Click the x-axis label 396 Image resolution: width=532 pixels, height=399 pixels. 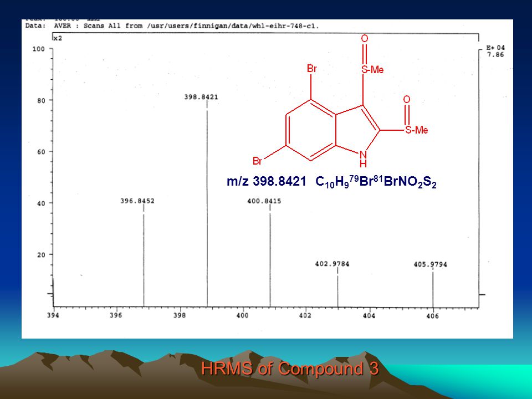(x=116, y=315)
